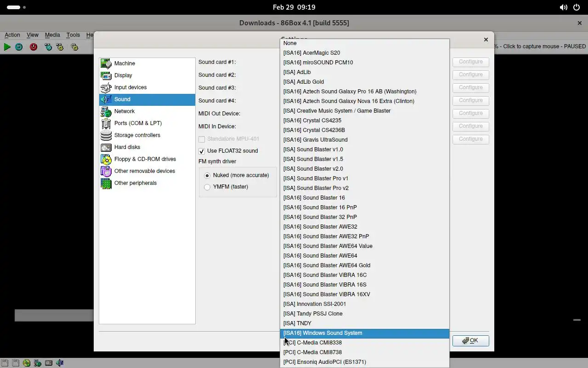The image size is (588, 368).
Task: Open the Network settings category
Action: [x=147, y=111]
